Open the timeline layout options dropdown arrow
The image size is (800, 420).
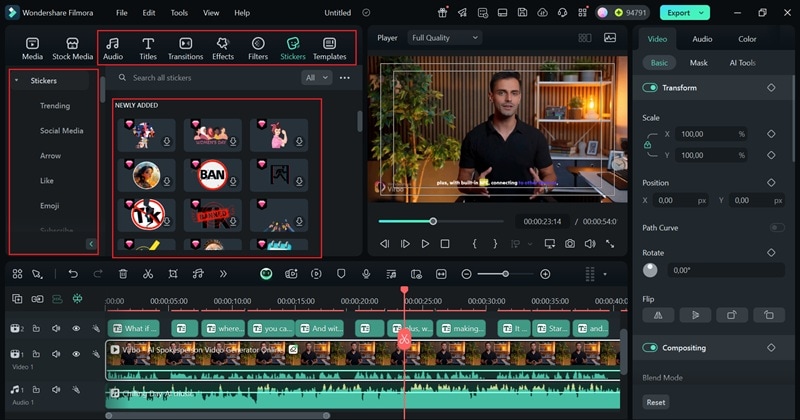605,274
